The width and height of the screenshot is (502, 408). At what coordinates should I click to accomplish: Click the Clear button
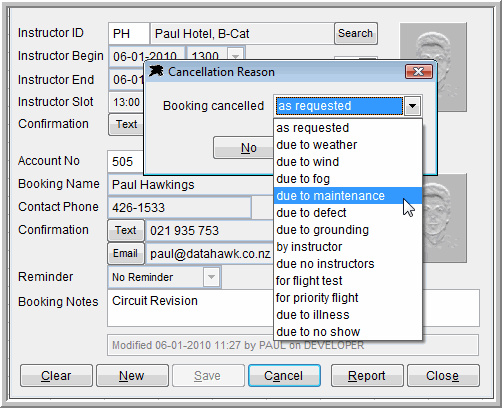point(56,376)
